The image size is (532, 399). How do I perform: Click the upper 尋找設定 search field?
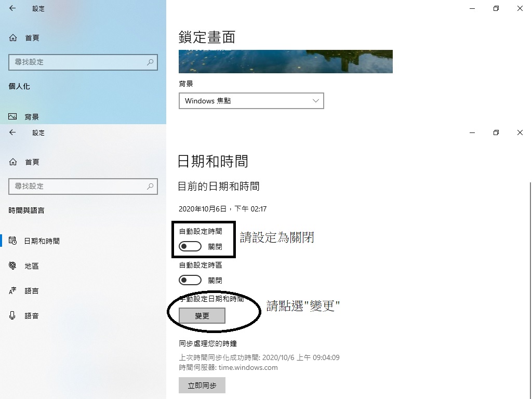click(x=83, y=62)
